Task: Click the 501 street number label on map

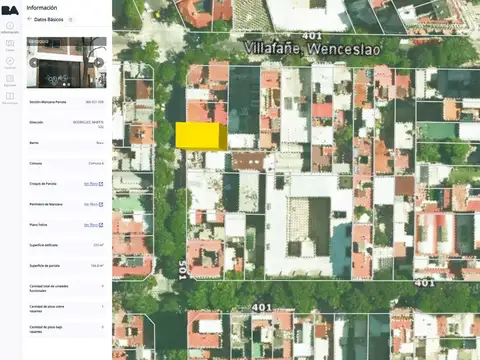Action: [183, 270]
